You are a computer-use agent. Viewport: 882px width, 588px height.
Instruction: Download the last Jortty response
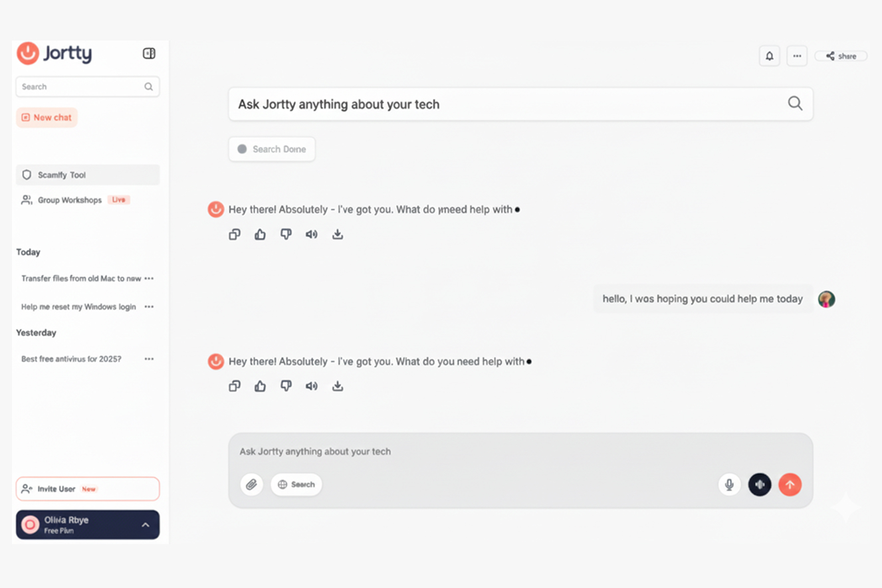338,386
